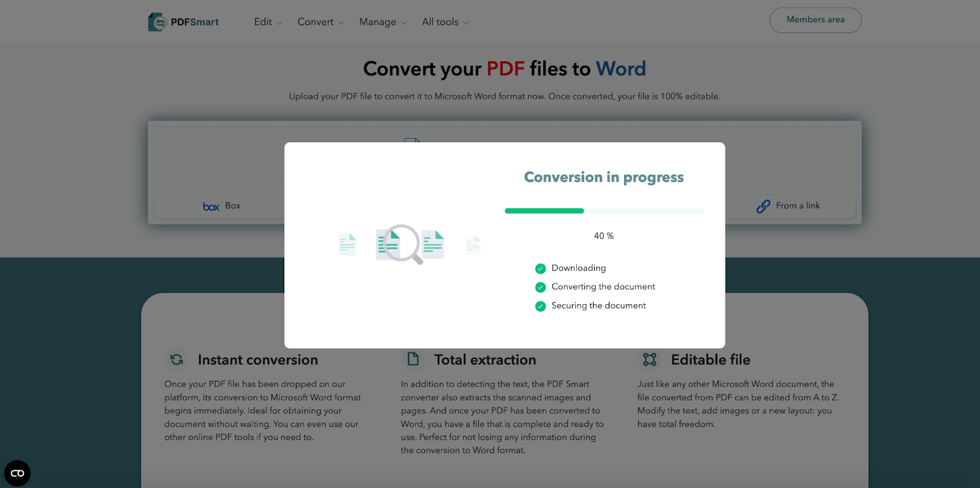980x488 pixels.
Task: Go to the Members area
Action: [815, 20]
